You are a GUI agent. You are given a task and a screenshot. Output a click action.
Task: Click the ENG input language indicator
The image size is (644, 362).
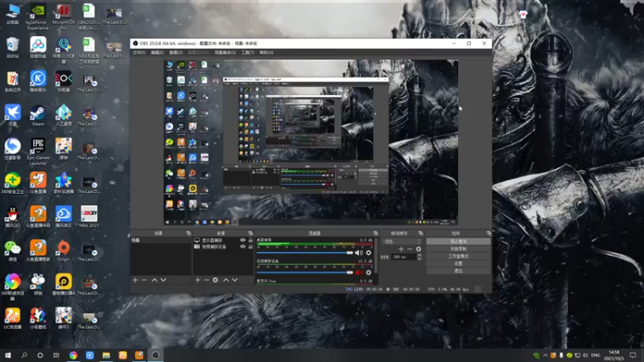(595, 356)
